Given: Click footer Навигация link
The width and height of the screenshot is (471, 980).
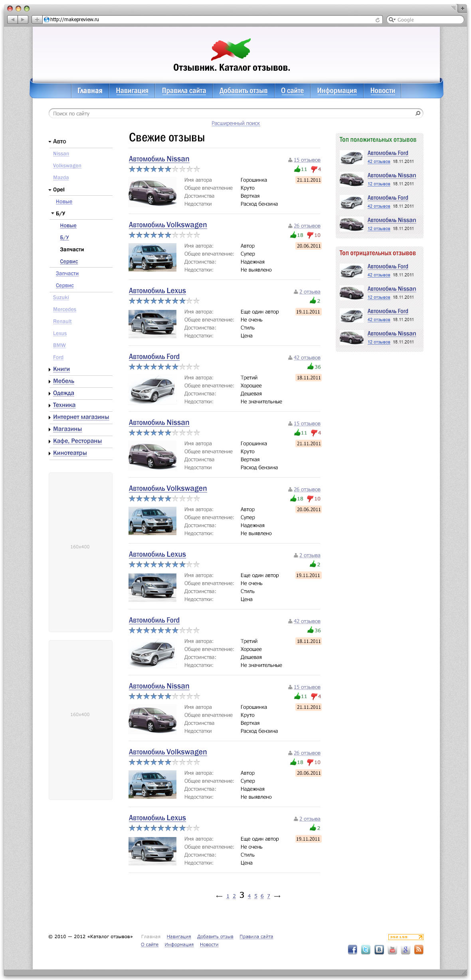Looking at the screenshot, I should [x=179, y=936].
